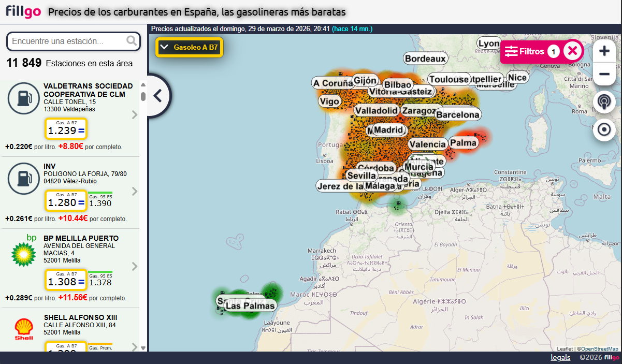
Task: Click '11 849 Estaciones en esta área' count
Action: (69, 63)
